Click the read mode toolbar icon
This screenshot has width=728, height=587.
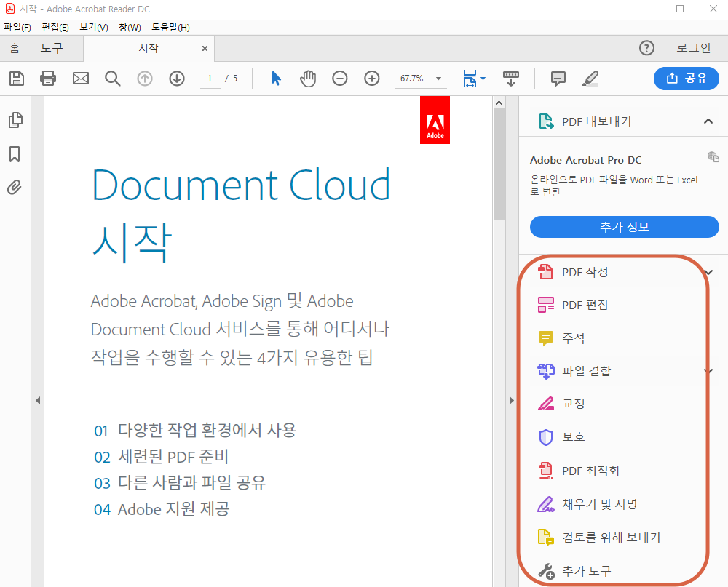click(x=511, y=79)
